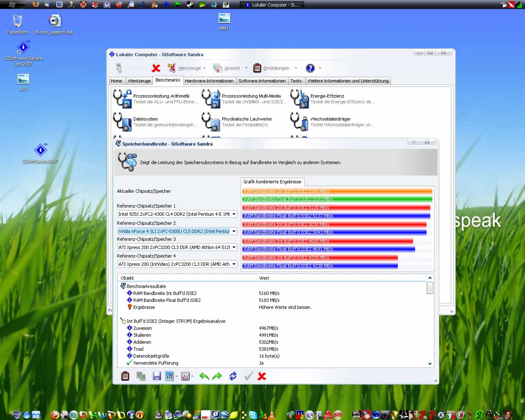Click the blue help question mark icon

[x=310, y=68]
